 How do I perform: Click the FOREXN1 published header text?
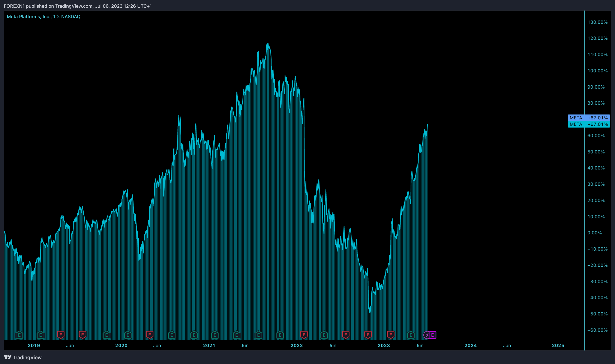78,6
